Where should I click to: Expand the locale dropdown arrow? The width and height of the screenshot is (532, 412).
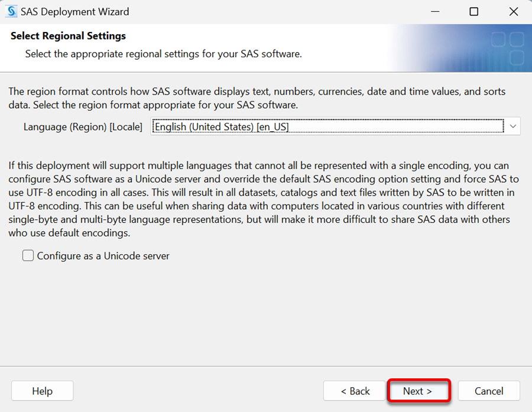click(x=512, y=126)
